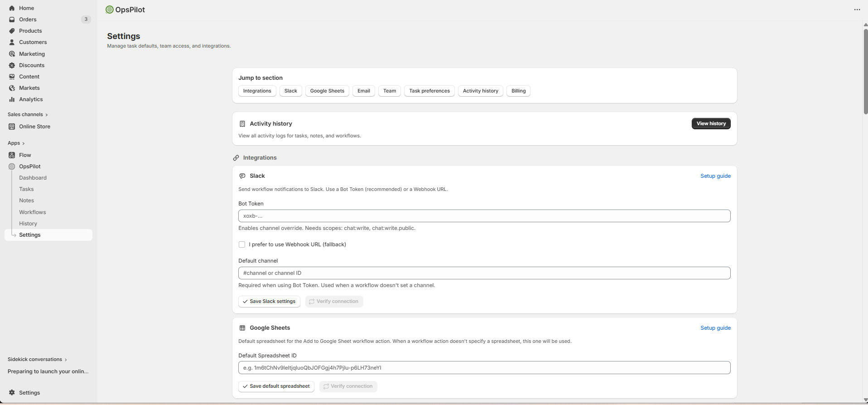The width and height of the screenshot is (868, 405).
Task: Open OpsPilot Notes page
Action: [26, 200]
